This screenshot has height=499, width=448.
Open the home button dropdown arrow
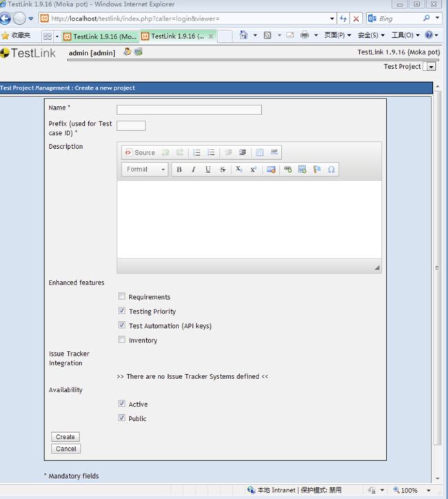click(x=255, y=35)
